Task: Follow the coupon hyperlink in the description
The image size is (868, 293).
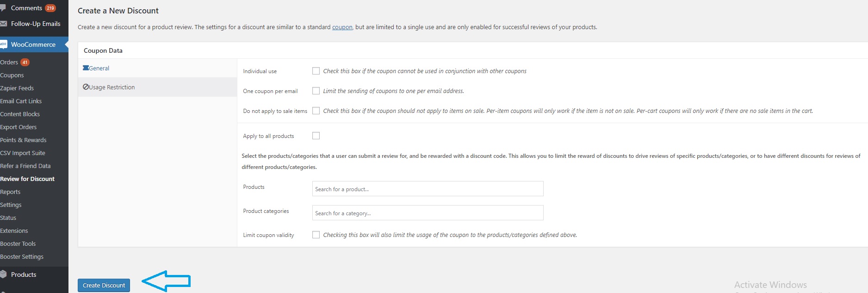Action: [342, 27]
